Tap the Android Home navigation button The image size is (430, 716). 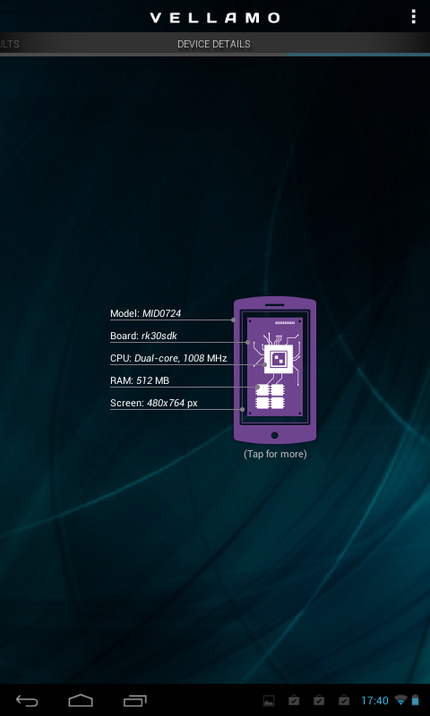tap(81, 700)
